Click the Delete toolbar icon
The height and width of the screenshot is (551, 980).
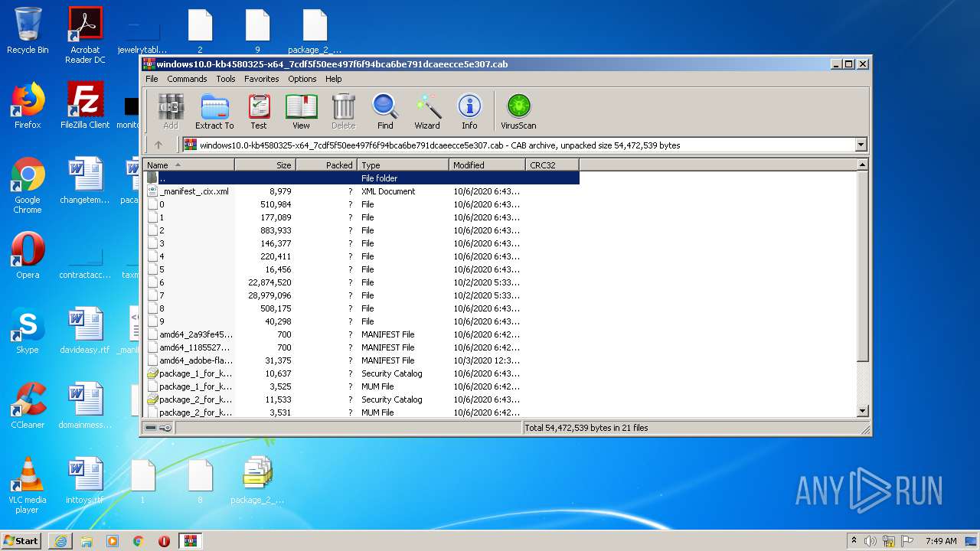click(x=343, y=111)
